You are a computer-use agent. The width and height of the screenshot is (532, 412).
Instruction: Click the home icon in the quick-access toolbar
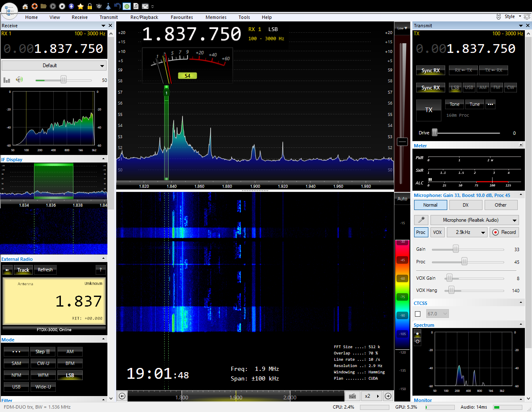25,6
